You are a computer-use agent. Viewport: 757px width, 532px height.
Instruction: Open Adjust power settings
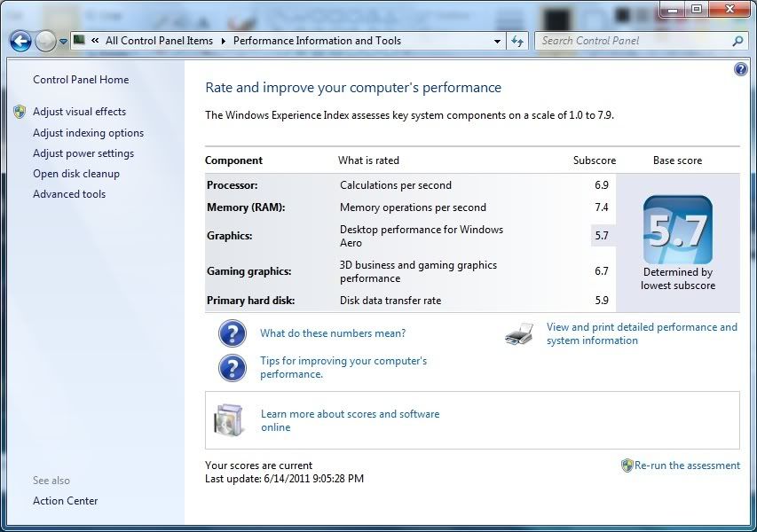click(83, 153)
